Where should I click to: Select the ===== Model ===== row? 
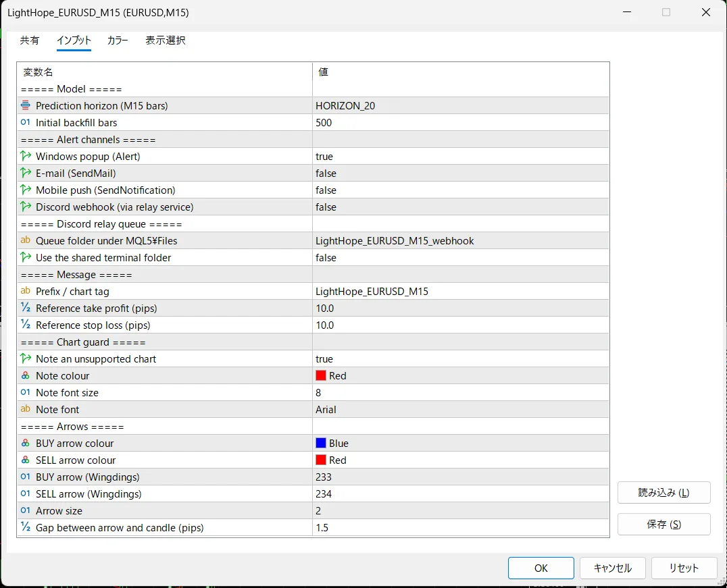pyautogui.click(x=313, y=88)
